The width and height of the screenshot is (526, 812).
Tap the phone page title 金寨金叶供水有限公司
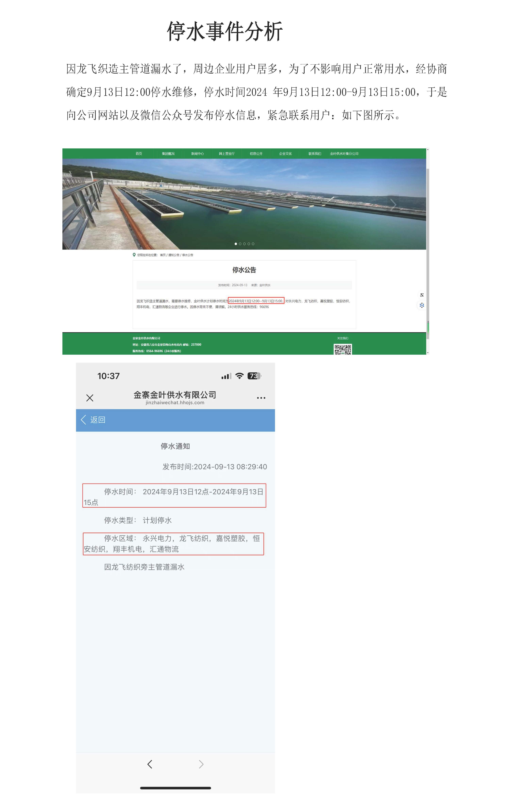(x=175, y=395)
